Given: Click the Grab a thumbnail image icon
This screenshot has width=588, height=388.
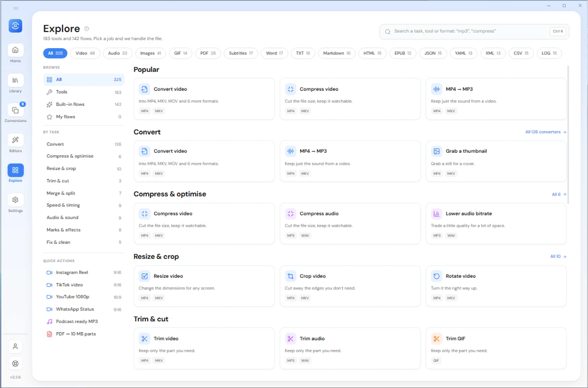Looking at the screenshot, I should 437,151.
